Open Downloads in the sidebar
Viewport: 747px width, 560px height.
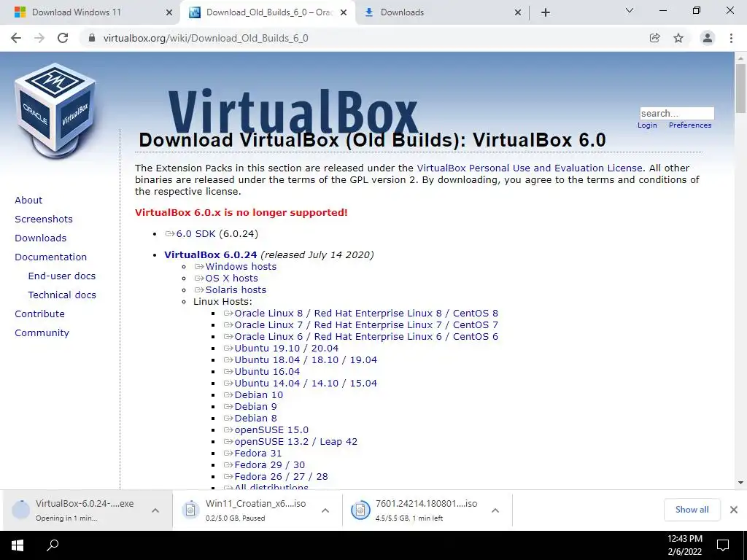(x=41, y=238)
